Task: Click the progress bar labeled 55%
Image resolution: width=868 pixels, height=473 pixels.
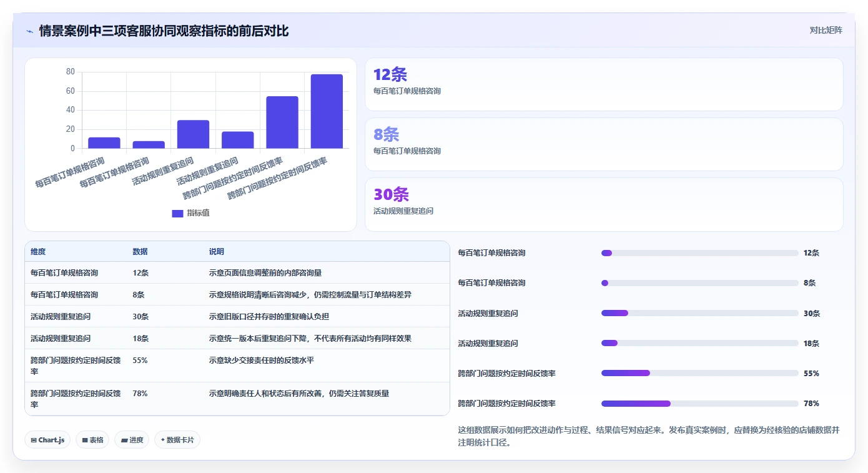Action: (700, 373)
